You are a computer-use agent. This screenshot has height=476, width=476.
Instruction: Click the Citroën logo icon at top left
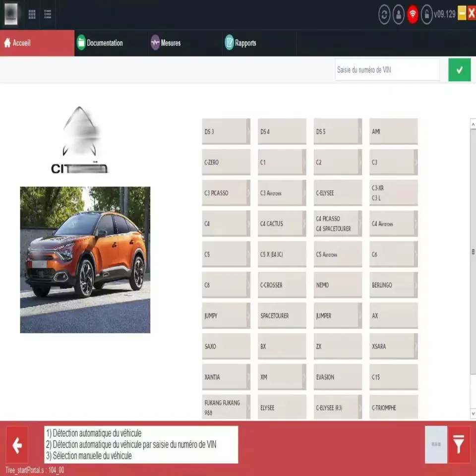tap(10, 14)
